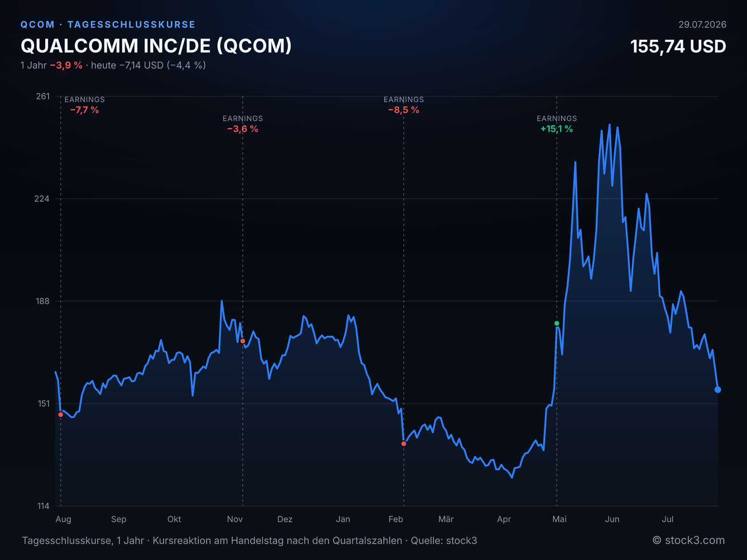Image resolution: width=747 pixels, height=560 pixels.
Task: Select the "QCOM · TAGESSCHLUSSKURSE" header label
Action: pos(108,24)
